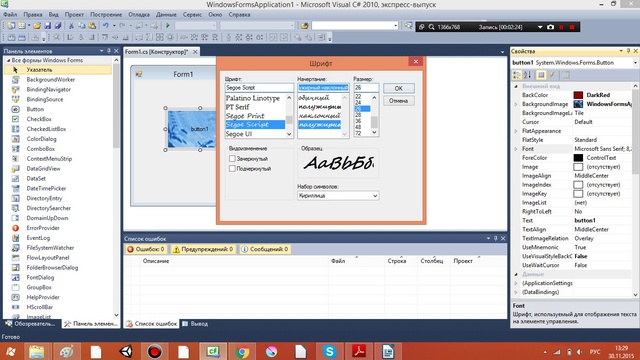Click the Cut scissors toolbar icon
This screenshot has height=360, width=640.
(x=71, y=26)
